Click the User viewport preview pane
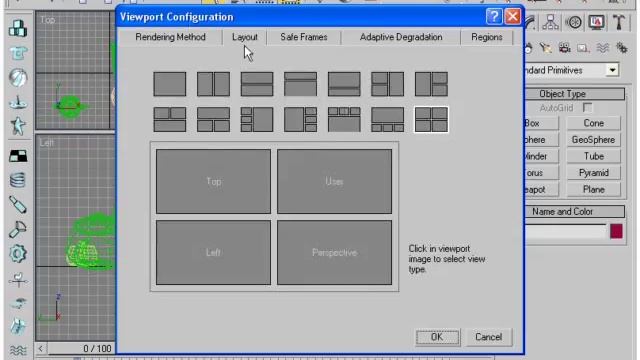Image resolution: width=640 pixels, height=360 pixels. point(334,181)
